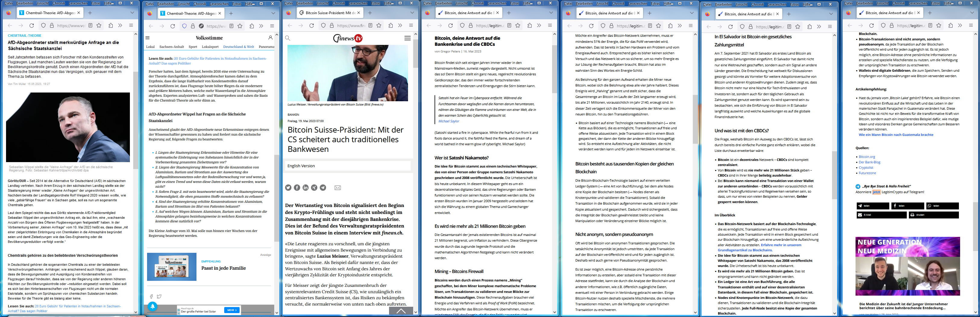Click padlock icon in 'Wer ist Satoshi Nakamoto?' window
The width and height of the screenshot is (980, 317).
coord(471,26)
